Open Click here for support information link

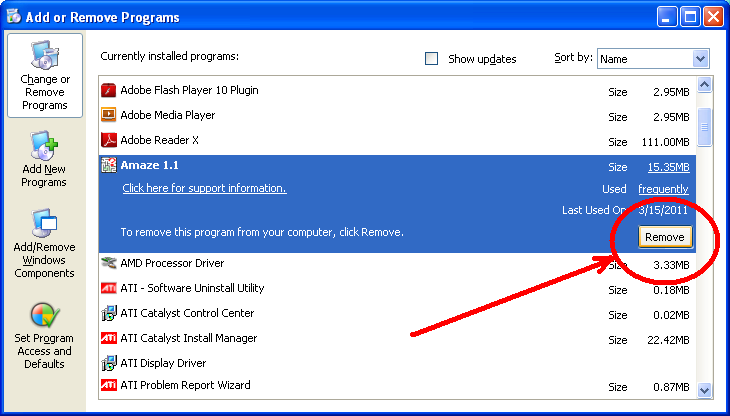(204, 188)
